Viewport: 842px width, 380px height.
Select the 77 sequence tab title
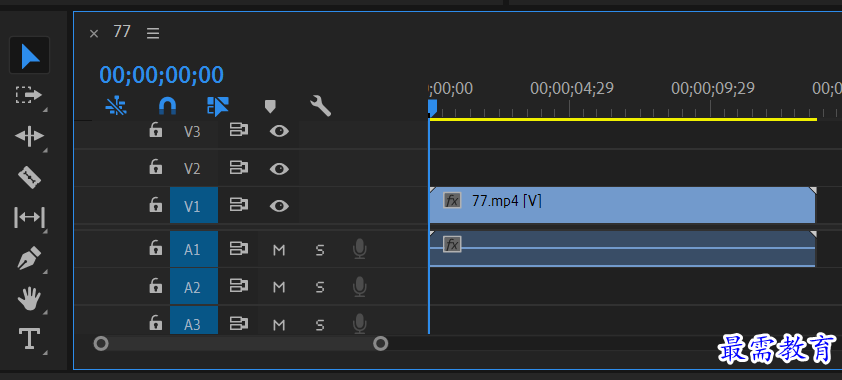tap(122, 32)
